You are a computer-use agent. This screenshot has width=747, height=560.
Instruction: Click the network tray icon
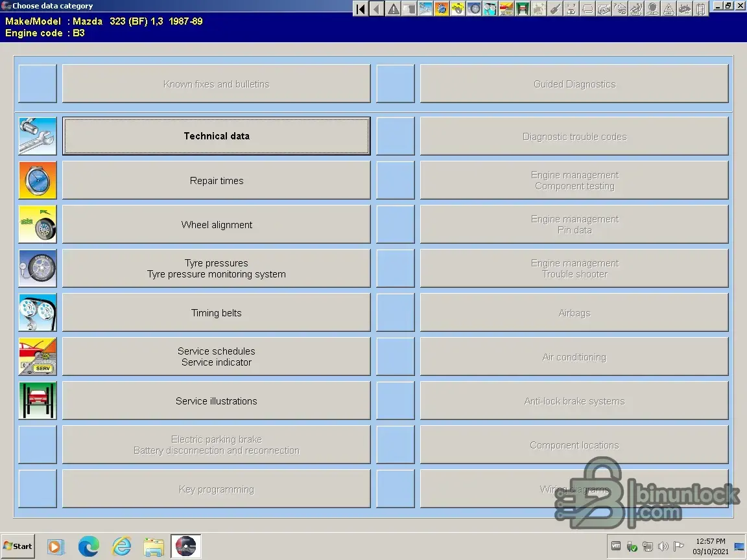coord(648,546)
